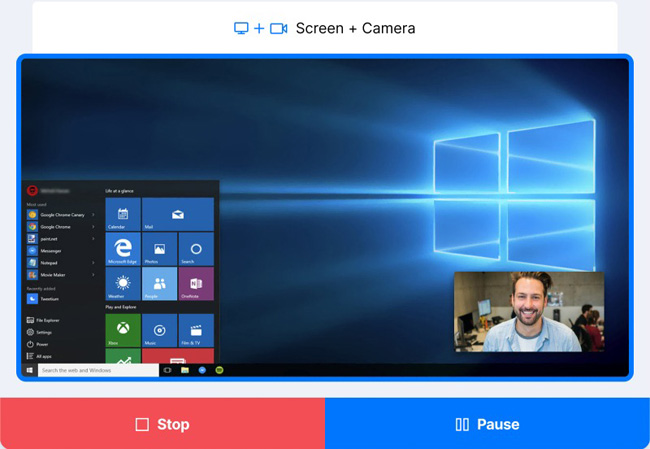Open the People tile
650x449 pixels.
point(160,284)
